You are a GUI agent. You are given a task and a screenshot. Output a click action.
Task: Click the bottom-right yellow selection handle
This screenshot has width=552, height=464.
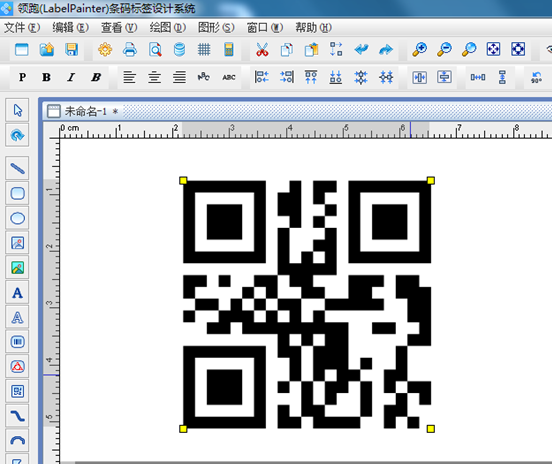coord(431,428)
